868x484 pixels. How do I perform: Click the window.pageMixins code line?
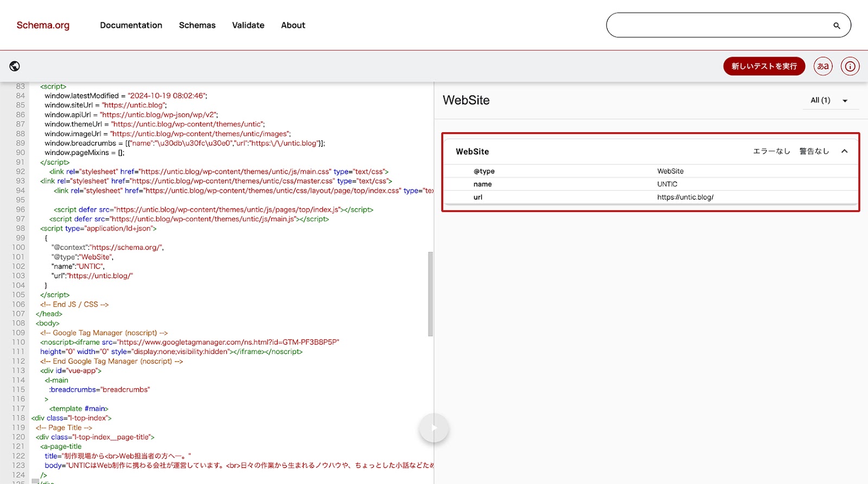tap(85, 152)
